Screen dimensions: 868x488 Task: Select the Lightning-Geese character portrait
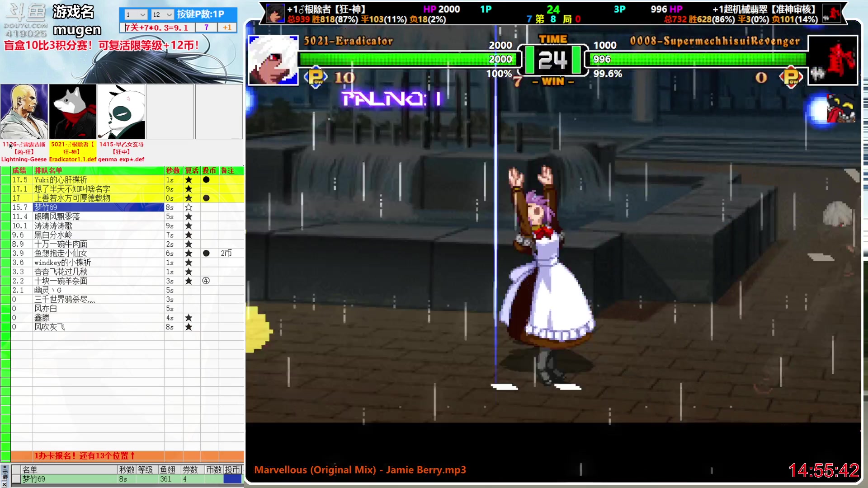pos(24,112)
